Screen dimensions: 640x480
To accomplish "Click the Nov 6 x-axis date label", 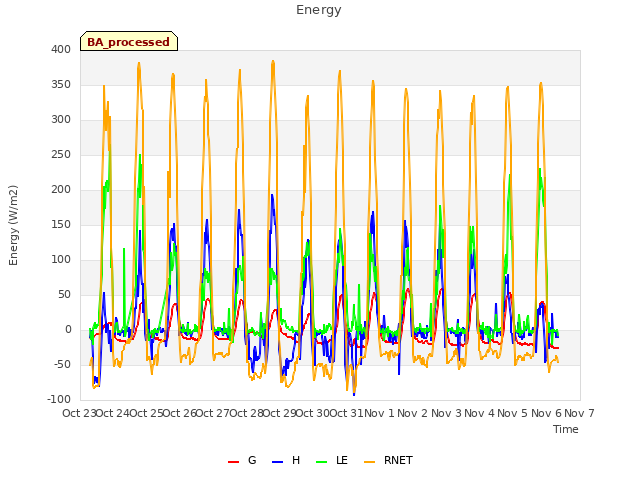I will (x=546, y=413).
